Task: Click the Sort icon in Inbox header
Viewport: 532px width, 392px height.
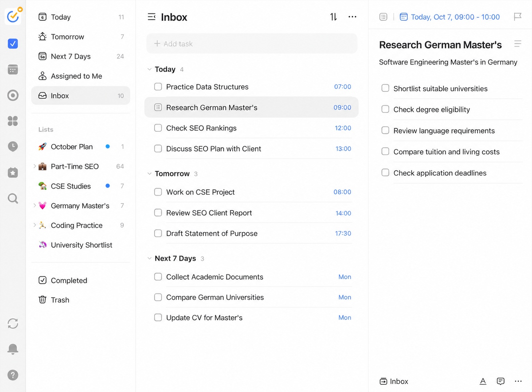Action: [x=333, y=17]
